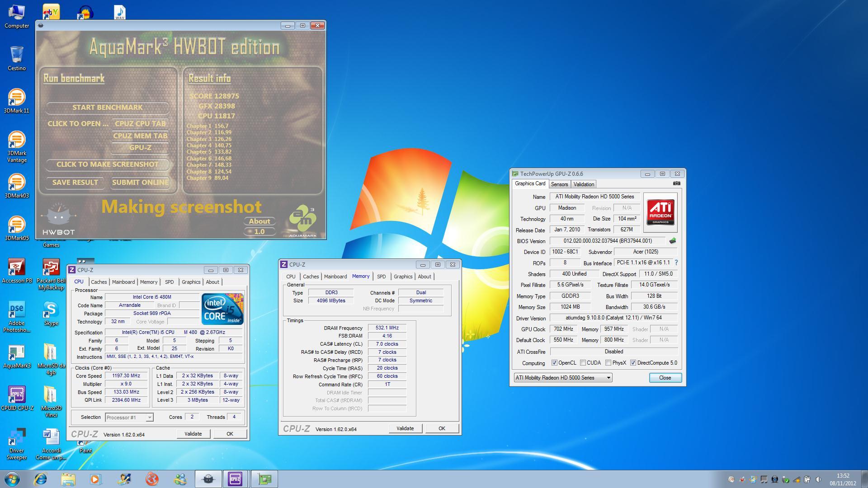
Task: Click the GPU-Z button in AquaMark3
Action: (140, 148)
